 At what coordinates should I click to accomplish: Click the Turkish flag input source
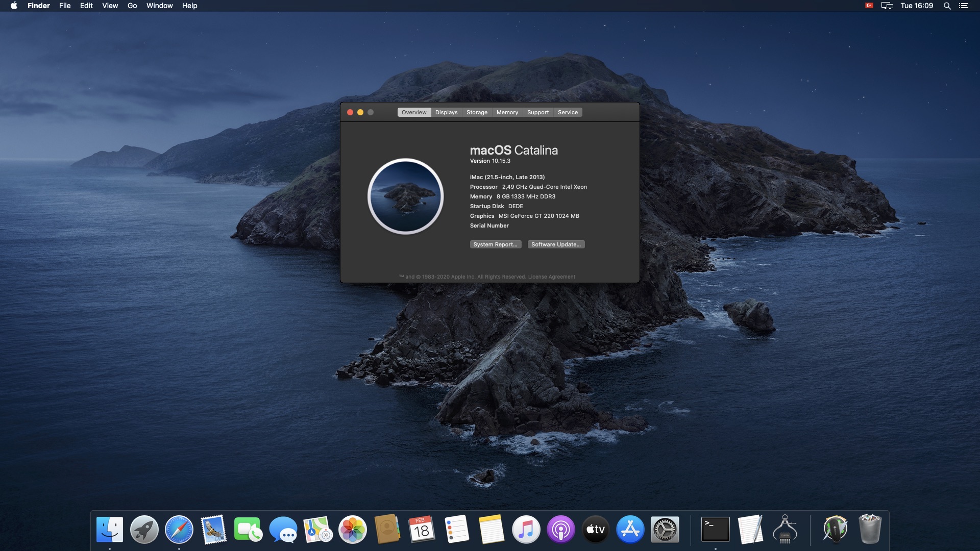(x=869, y=6)
